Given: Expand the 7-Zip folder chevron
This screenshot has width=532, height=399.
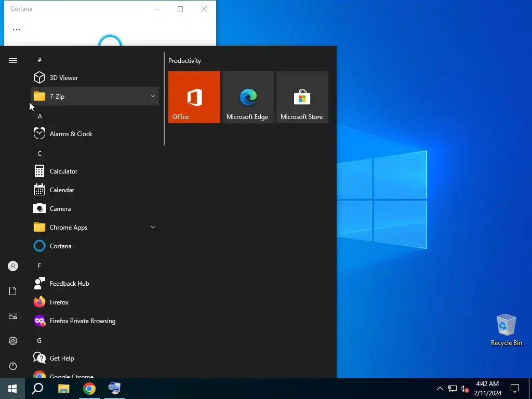Looking at the screenshot, I should [x=153, y=96].
